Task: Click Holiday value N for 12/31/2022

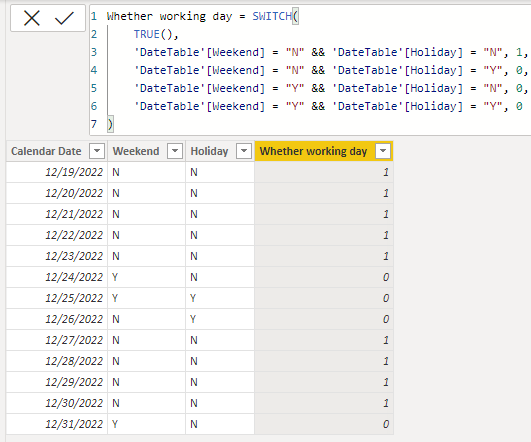Action: (x=220, y=424)
